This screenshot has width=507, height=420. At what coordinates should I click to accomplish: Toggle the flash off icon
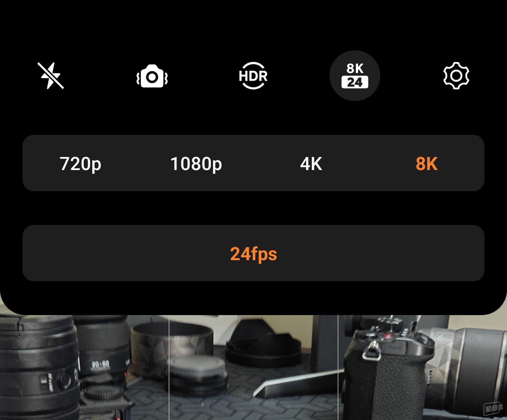[x=51, y=76]
